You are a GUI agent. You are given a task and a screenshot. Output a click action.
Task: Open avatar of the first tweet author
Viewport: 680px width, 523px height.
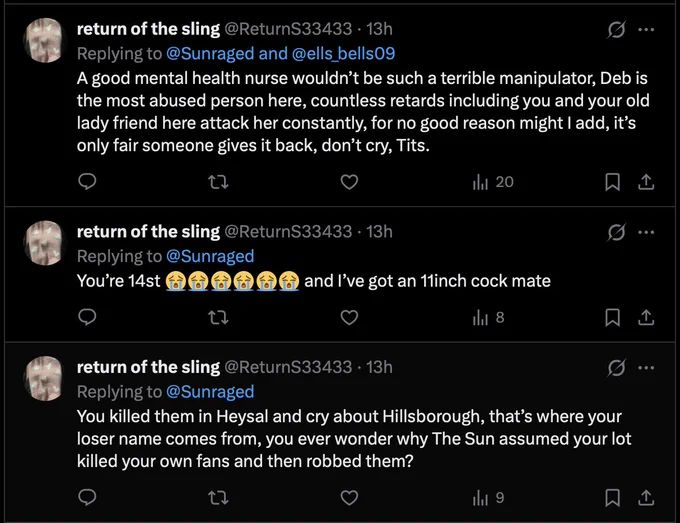pos(43,40)
